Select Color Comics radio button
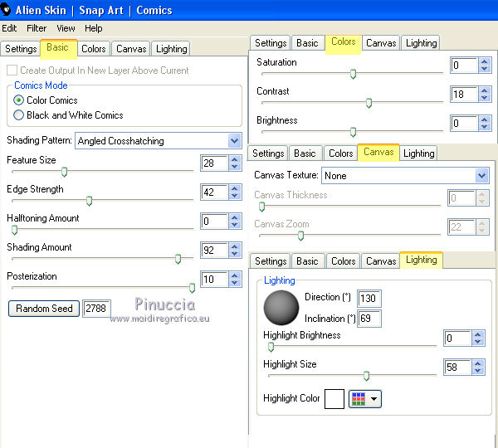Viewport: 498px width, 448px height. pyautogui.click(x=18, y=100)
